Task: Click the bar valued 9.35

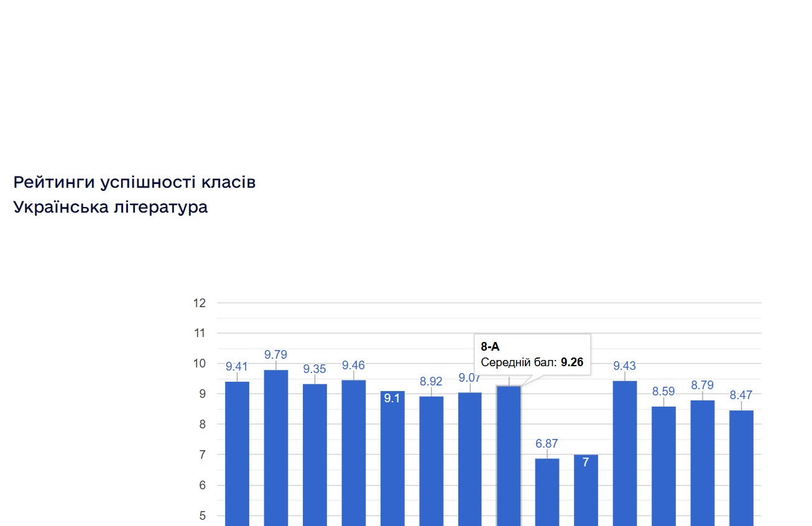Action: pos(315,454)
